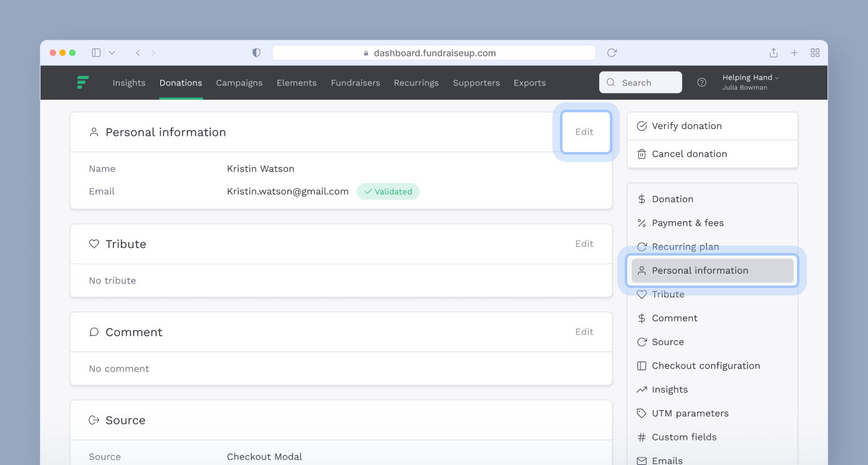Open the browser tab overview chevron
This screenshot has width=868, height=465.
tap(112, 52)
